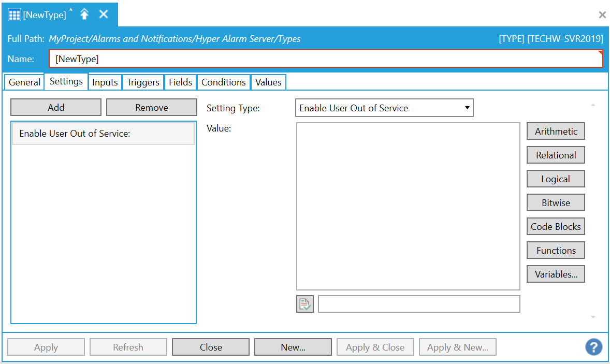Viewport: 610px width, 364px height.
Task: Open the Inputs tab
Action: pyautogui.click(x=105, y=82)
